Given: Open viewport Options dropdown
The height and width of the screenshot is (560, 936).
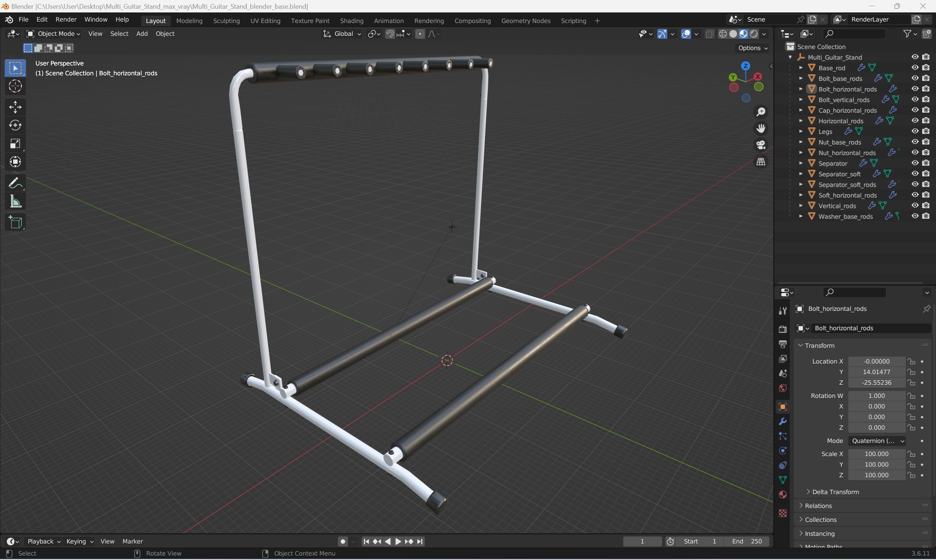Looking at the screenshot, I should point(753,48).
